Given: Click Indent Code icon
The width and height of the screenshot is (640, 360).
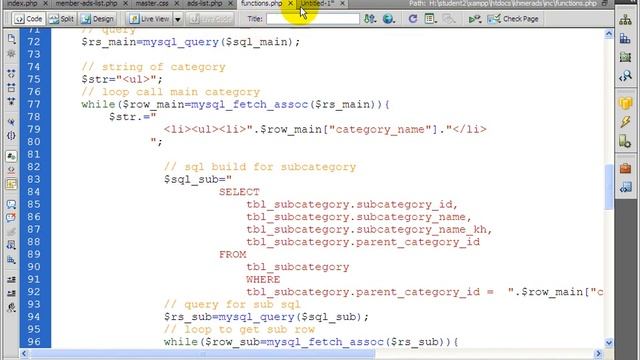Looking at the screenshot, I should click(x=11, y=280).
